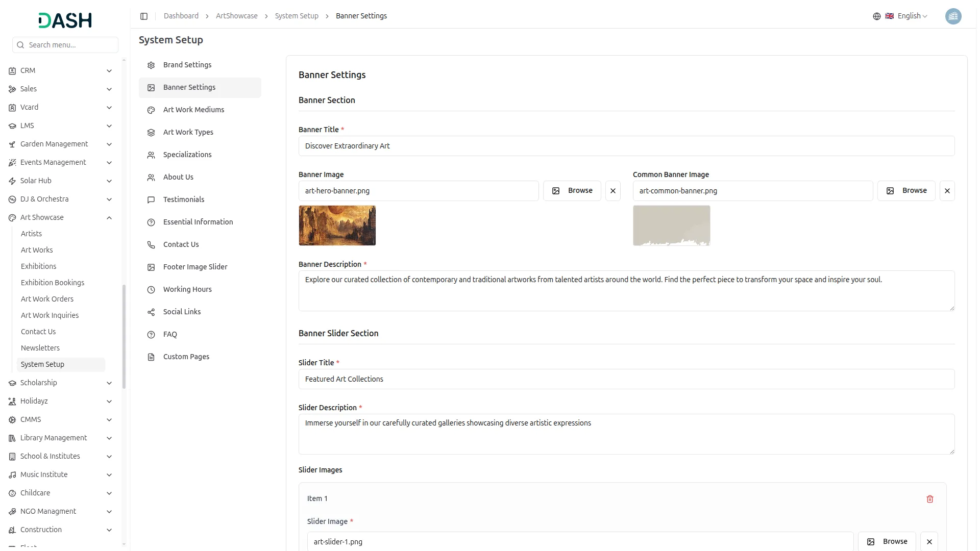Click the Social Links share icon
The height and width of the screenshot is (551, 980).
point(151,312)
